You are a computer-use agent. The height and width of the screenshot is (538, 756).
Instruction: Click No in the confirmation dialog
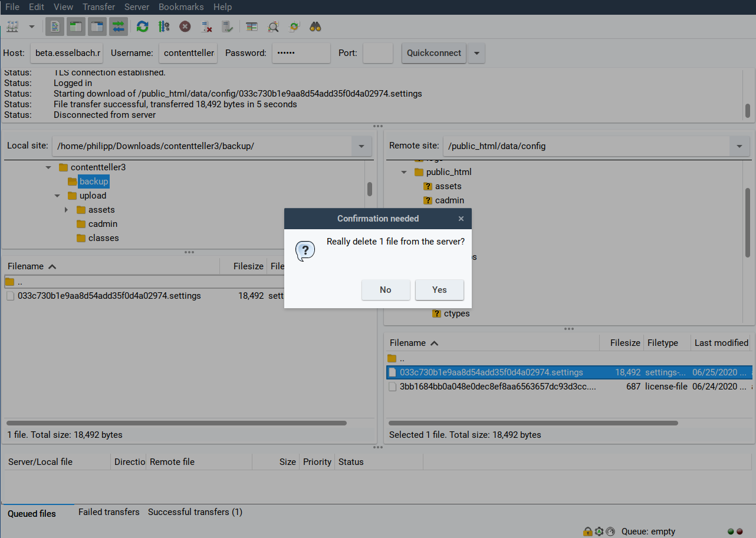coord(386,290)
